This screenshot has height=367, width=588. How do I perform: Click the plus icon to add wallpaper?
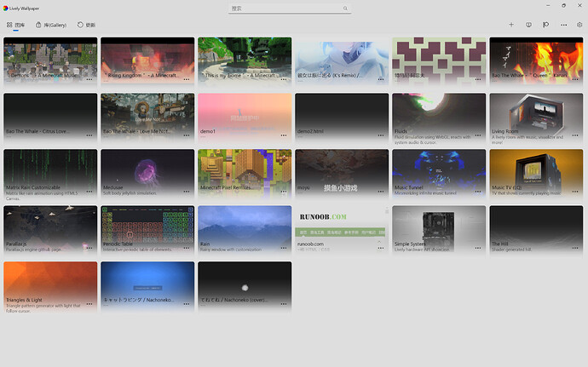[x=511, y=25]
